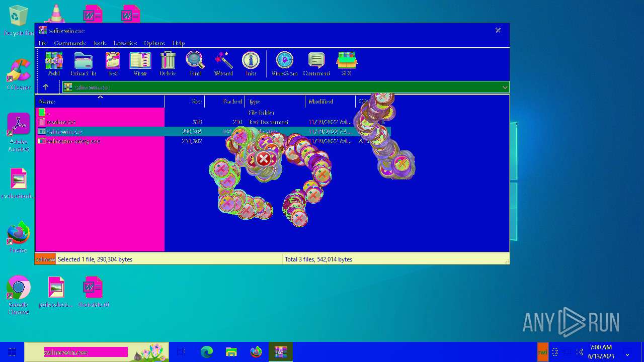This screenshot has height=362, width=644.
Task: Open the Options menu
Action: pos(154,43)
